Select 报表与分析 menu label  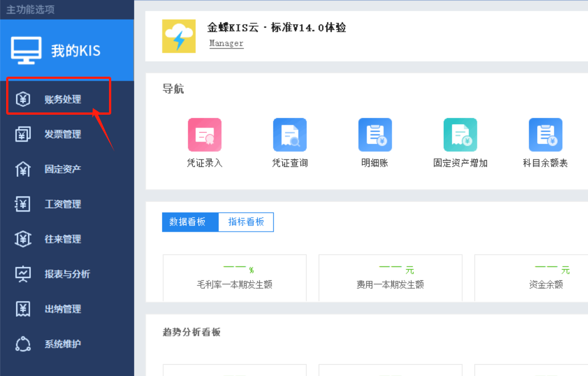click(x=67, y=274)
